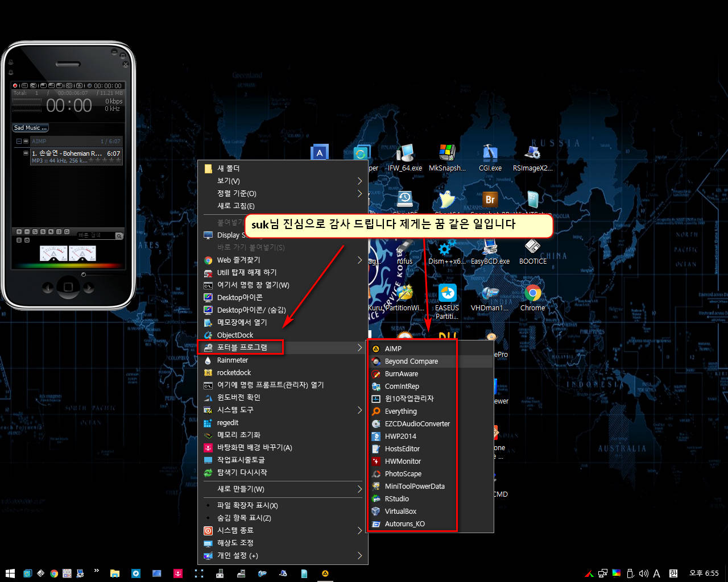728x582 pixels.
Task: Open the Everything search tool entry
Action: click(430, 411)
